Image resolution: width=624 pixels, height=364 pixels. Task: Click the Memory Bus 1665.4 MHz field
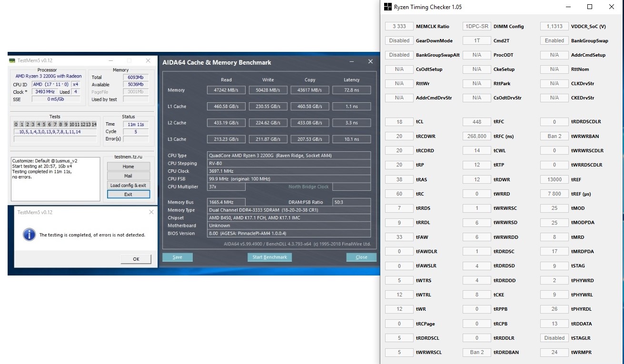tap(227, 202)
